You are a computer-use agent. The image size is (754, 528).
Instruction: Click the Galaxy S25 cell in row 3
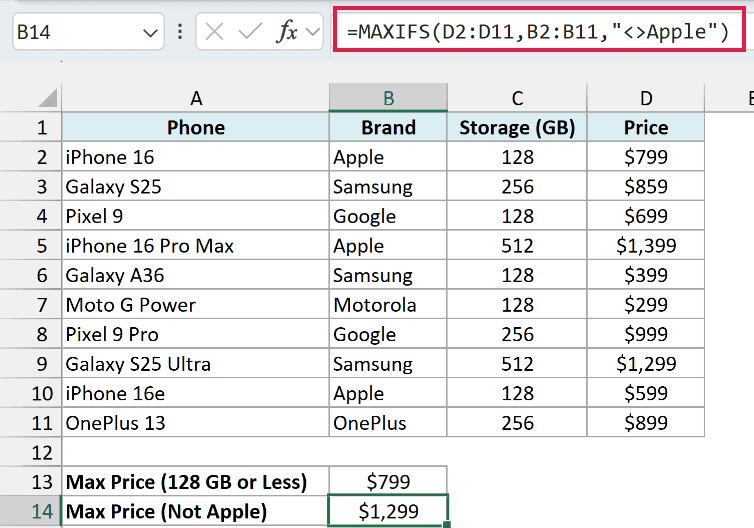196,187
